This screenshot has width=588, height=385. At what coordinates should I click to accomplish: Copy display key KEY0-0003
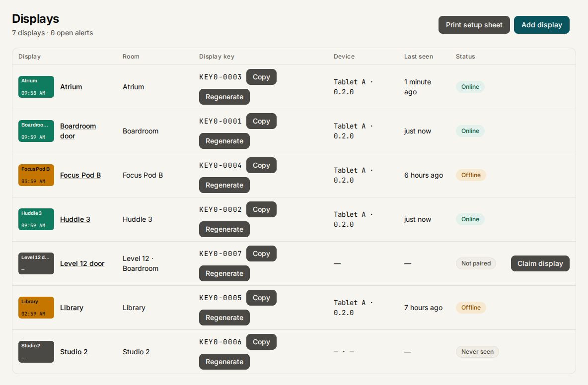[261, 77]
